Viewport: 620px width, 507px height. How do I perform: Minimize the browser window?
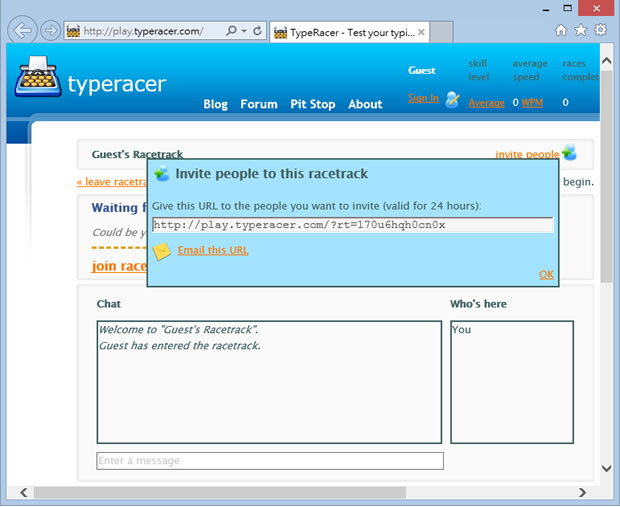(x=546, y=9)
